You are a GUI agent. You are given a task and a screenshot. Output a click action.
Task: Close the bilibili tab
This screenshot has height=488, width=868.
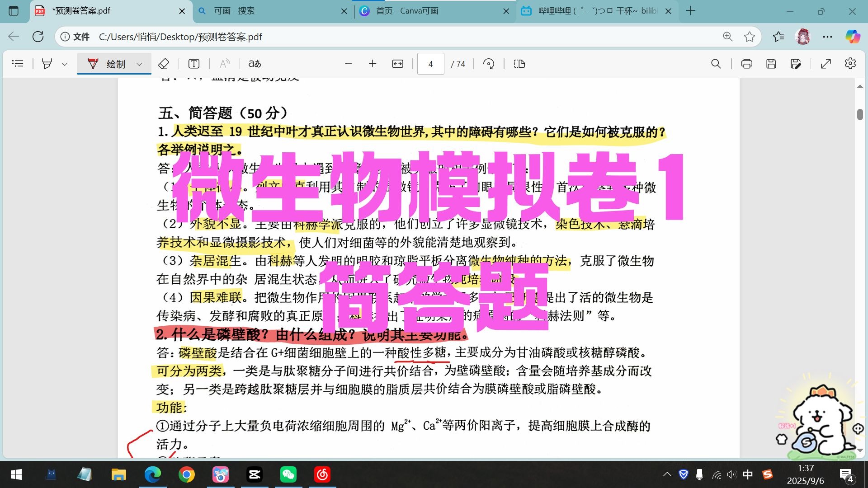668,11
